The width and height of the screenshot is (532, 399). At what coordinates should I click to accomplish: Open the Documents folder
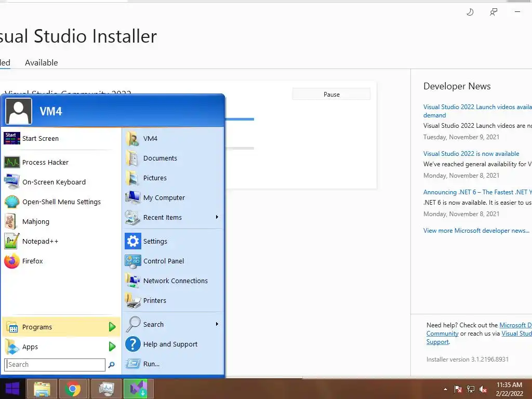coord(173,158)
